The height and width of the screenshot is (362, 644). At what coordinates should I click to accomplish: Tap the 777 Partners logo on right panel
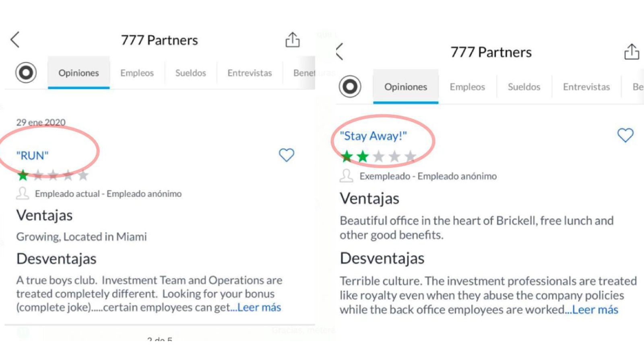tap(350, 86)
